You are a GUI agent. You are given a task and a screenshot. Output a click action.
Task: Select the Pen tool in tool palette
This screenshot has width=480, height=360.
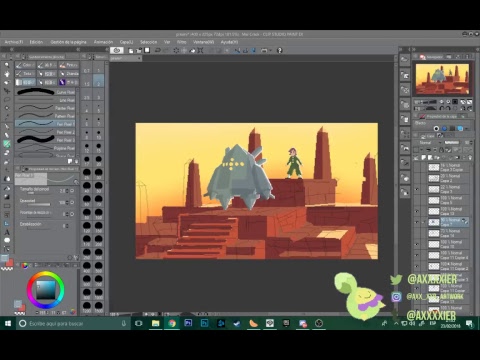(x=7, y=126)
